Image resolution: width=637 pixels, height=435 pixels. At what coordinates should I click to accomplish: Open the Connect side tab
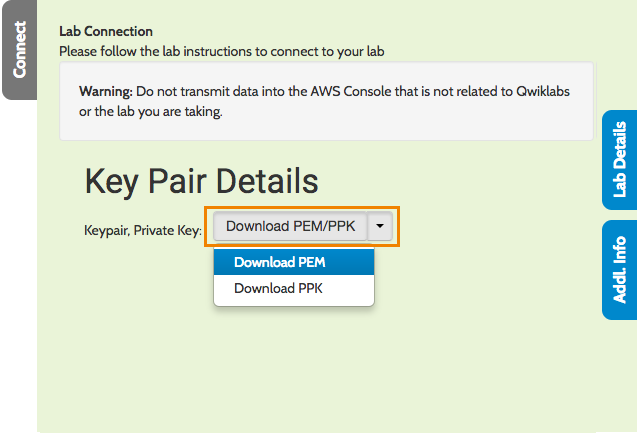tap(19, 50)
